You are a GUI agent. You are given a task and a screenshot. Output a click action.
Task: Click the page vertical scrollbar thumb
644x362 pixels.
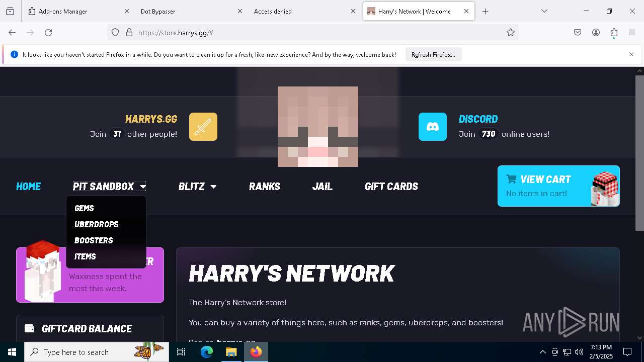pyautogui.click(x=639, y=153)
